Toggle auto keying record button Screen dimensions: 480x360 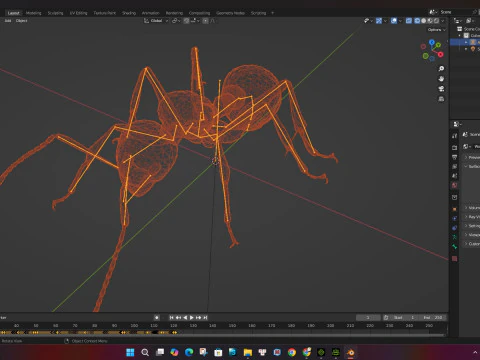(x=157, y=318)
